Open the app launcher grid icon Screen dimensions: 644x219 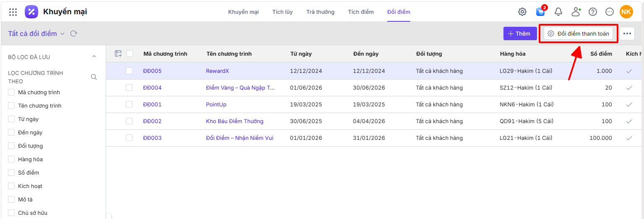tap(13, 12)
